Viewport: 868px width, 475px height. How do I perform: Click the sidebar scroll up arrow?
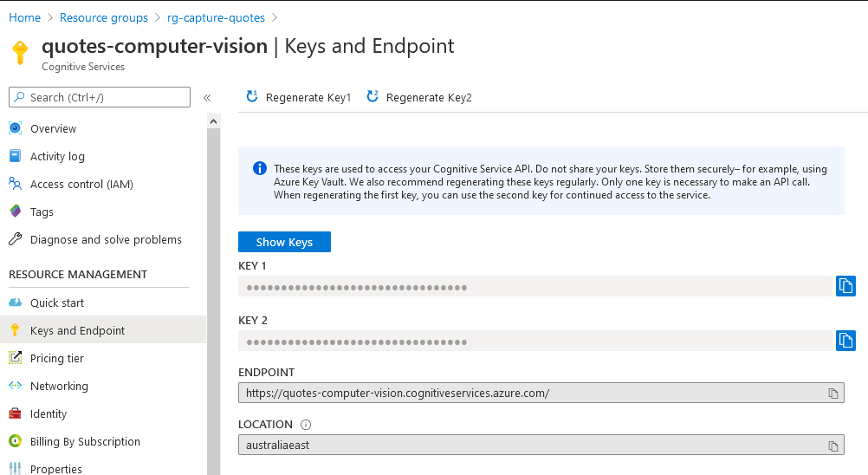[214, 121]
